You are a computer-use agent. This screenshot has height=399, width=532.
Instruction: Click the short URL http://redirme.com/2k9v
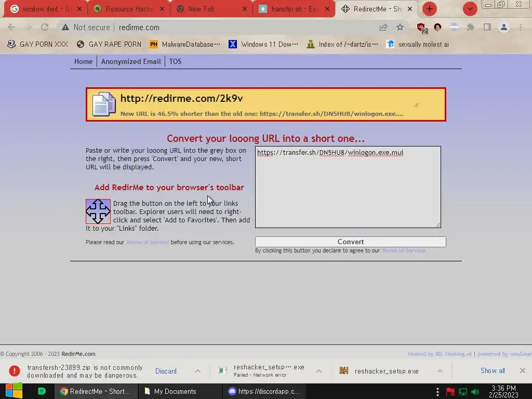181,98
